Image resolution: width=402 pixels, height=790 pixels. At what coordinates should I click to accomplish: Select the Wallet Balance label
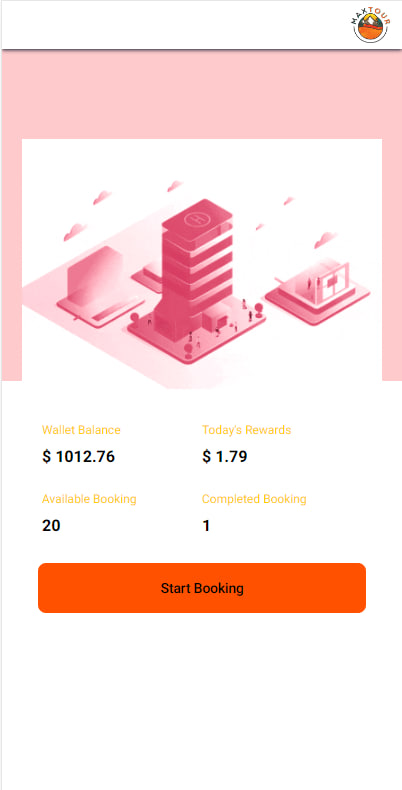pyautogui.click(x=81, y=430)
